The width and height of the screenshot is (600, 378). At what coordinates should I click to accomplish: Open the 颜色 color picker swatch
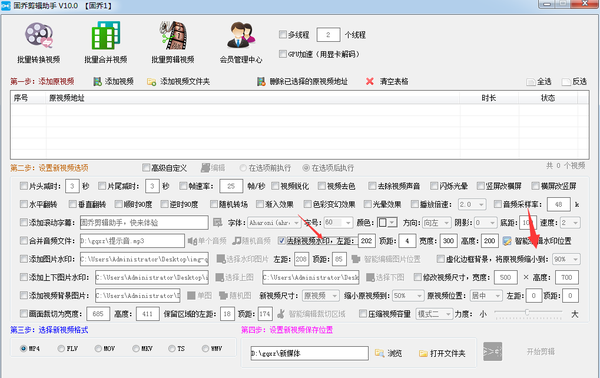tap(387, 223)
